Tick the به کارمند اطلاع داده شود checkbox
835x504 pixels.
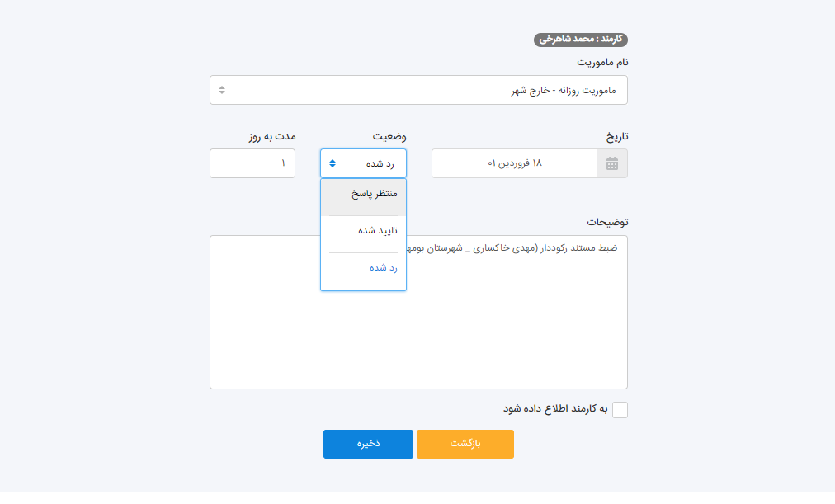[620, 410]
